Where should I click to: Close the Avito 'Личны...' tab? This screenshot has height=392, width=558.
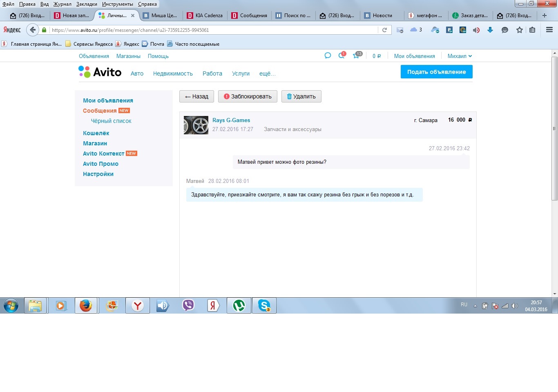click(x=133, y=16)
